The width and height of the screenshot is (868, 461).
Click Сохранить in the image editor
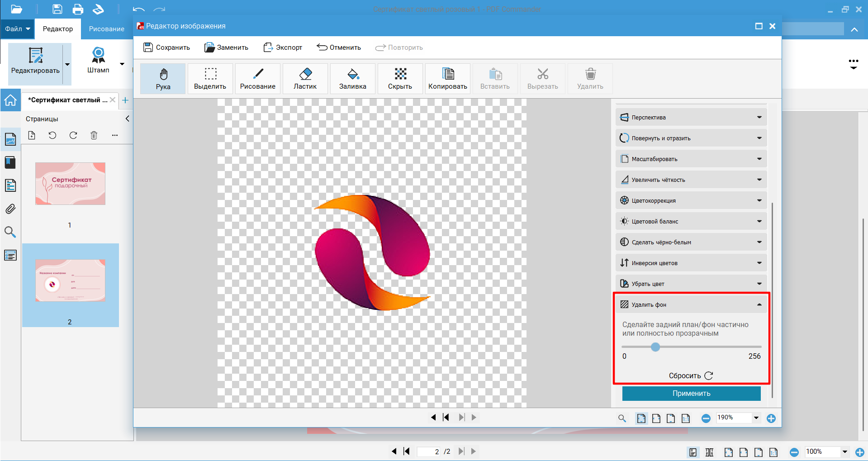click(x=166, y=48)
